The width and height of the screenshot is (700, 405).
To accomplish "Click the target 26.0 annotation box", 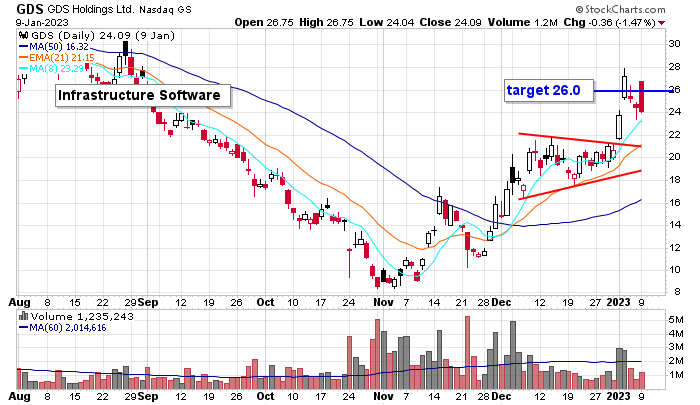I will click(549, 91).
